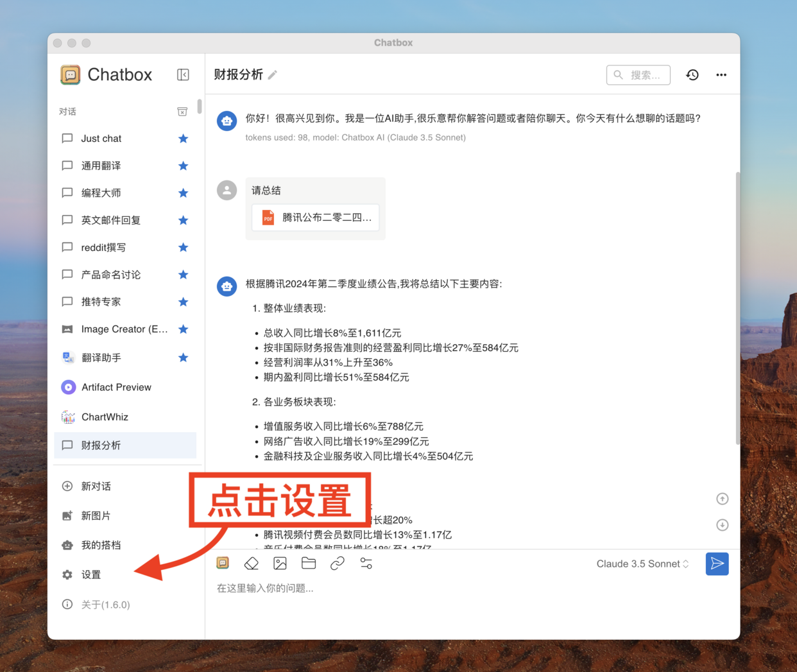Attach a link with the chain icon
The image size is (797, 672).
[x=338, y=564]
